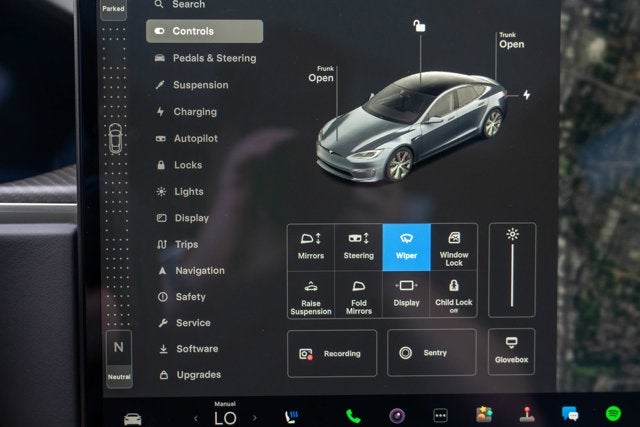Tap Trunk Open label

(x=511, y=40)
